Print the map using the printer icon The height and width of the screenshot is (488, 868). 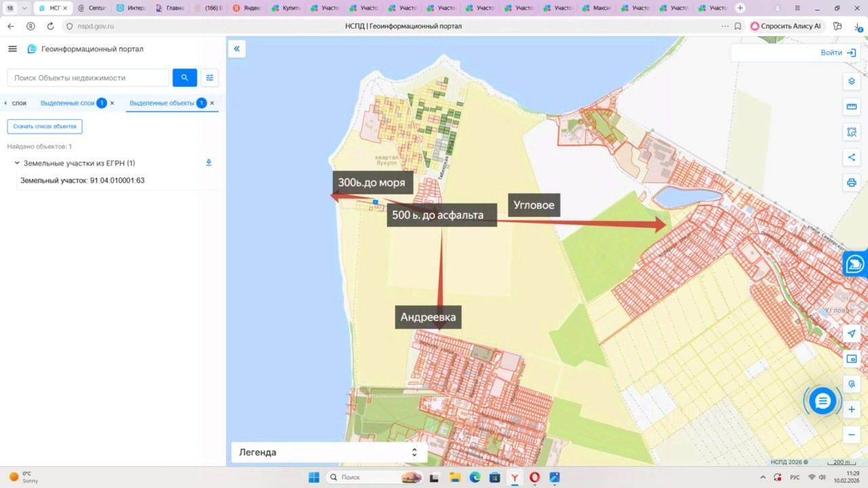pyautogui.click(x=852, y=182)
